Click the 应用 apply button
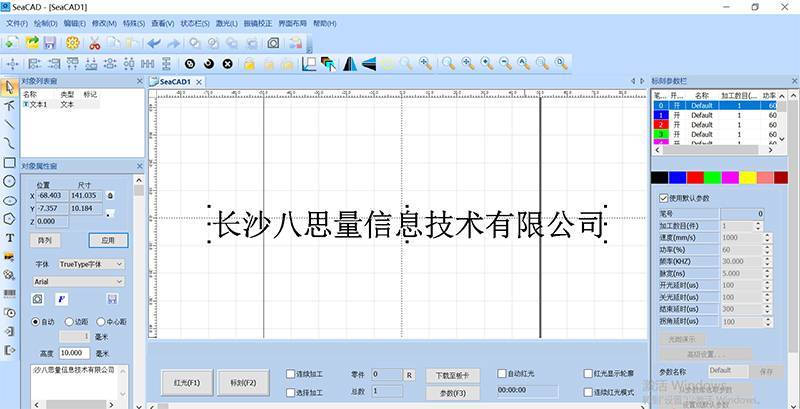This screenshot has width=800, height=409. tap(108, 240)
